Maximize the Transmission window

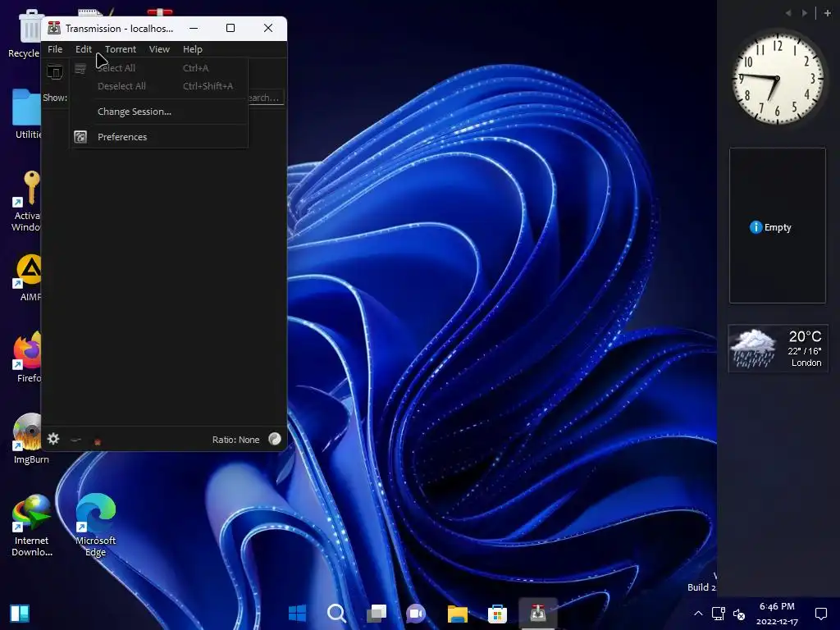click(x=231, y=28)
